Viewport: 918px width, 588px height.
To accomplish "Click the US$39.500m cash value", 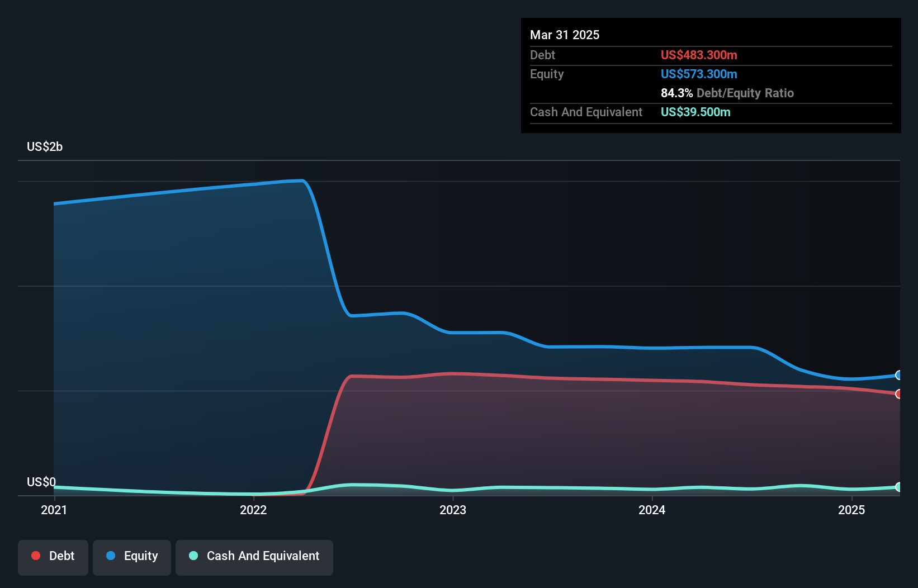I will pyautogui.click(x=695, y=112).
